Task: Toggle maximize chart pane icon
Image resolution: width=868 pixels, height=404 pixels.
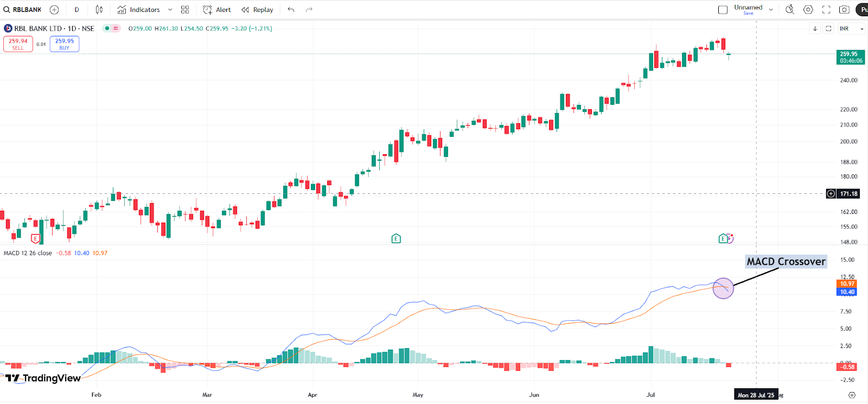Action: point(828,29)
